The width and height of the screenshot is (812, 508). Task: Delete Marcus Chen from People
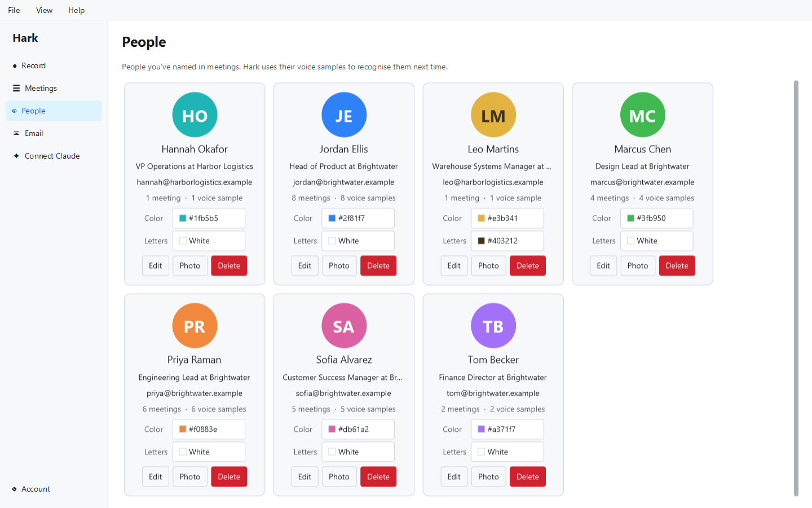coord(677,266)
